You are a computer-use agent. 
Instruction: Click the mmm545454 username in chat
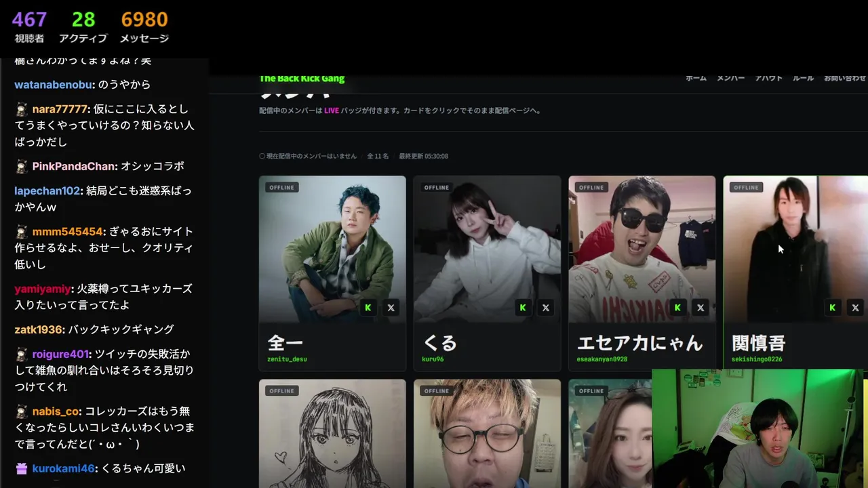[x=68, y=231]
